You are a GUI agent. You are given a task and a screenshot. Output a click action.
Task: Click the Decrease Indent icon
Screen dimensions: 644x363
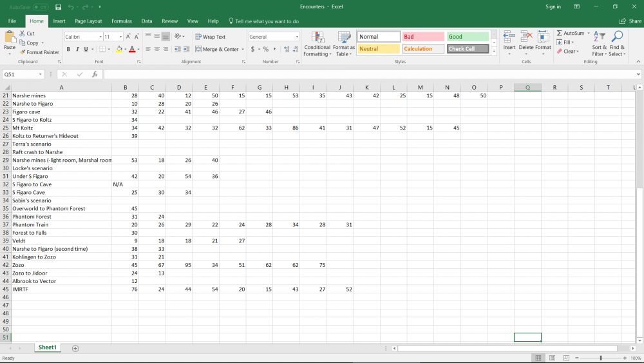pyautogui.click(x=178, y=49)
